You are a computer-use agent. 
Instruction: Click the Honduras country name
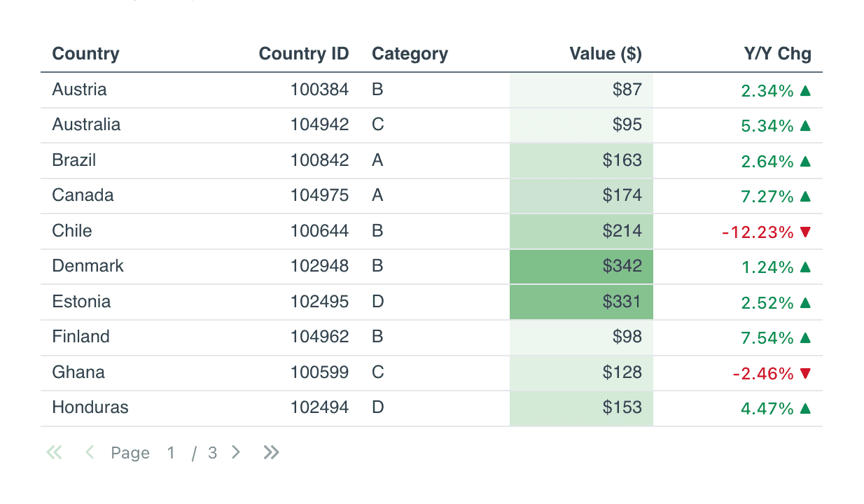(90, 407)
